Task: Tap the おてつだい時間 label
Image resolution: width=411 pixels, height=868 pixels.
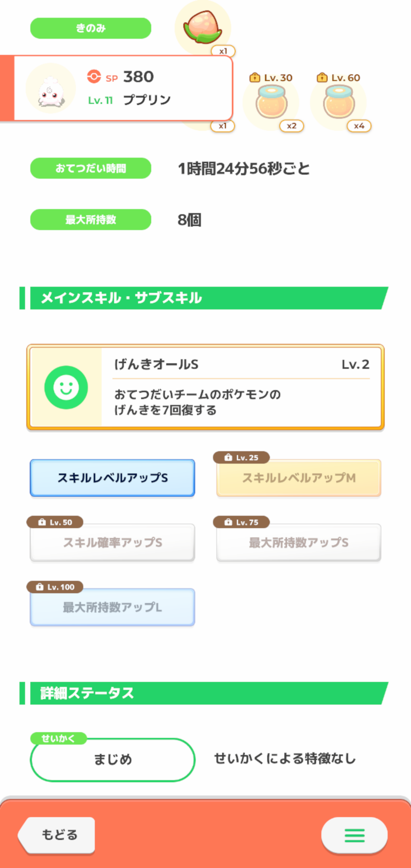Action: point(91,168)
